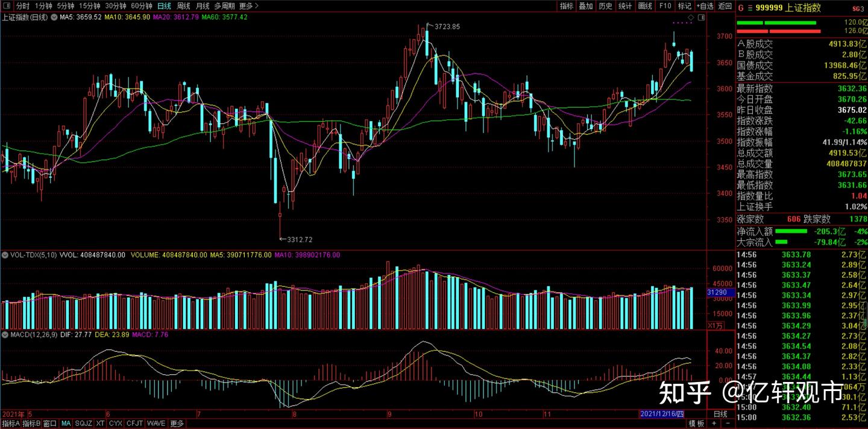Select the 30分钟 period
This screenshot has width=868, height=429.
[116, 6]
